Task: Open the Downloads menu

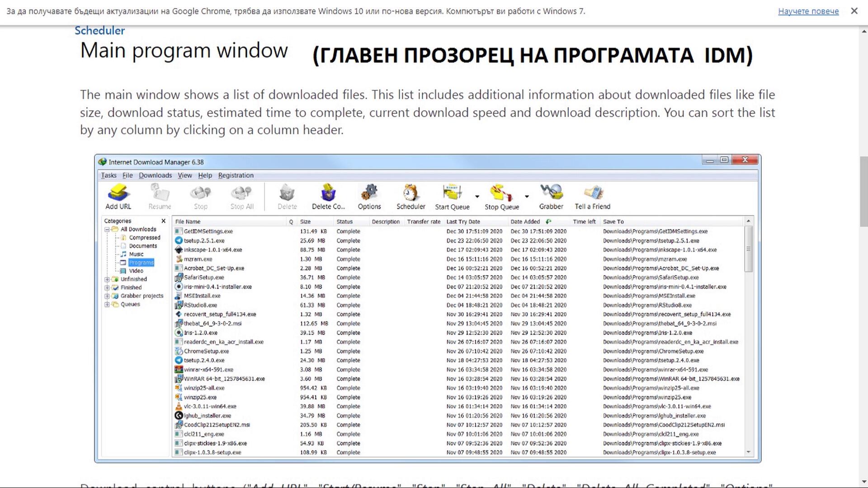Action: click(155, 175)
